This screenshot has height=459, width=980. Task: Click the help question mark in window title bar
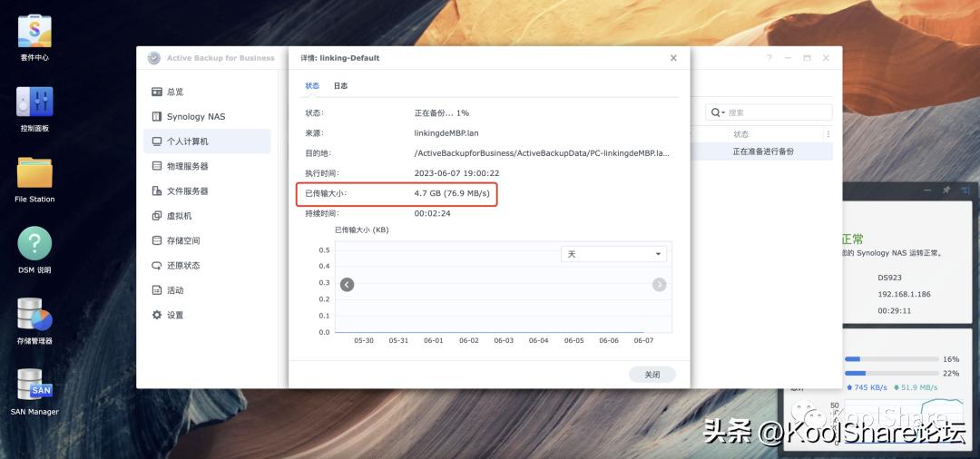(769, 58)
